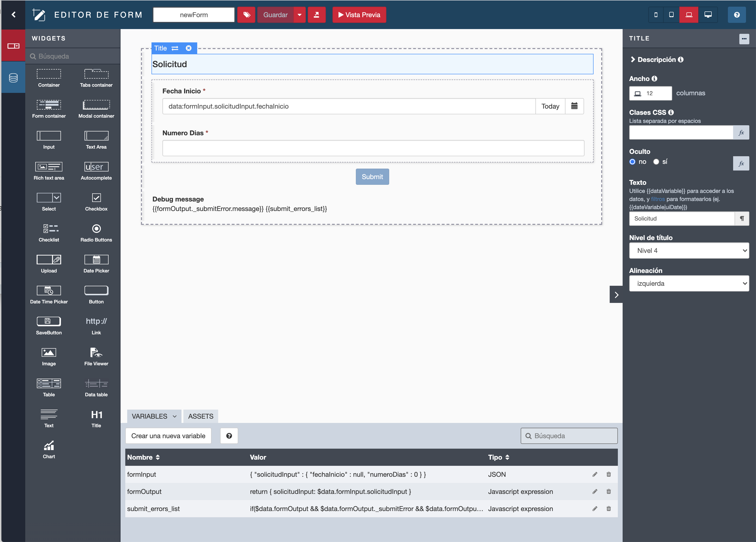This screenshot has height=542, width=756.
Task: Focus the widgets Búsqueda search field
Action: [73, 56]
